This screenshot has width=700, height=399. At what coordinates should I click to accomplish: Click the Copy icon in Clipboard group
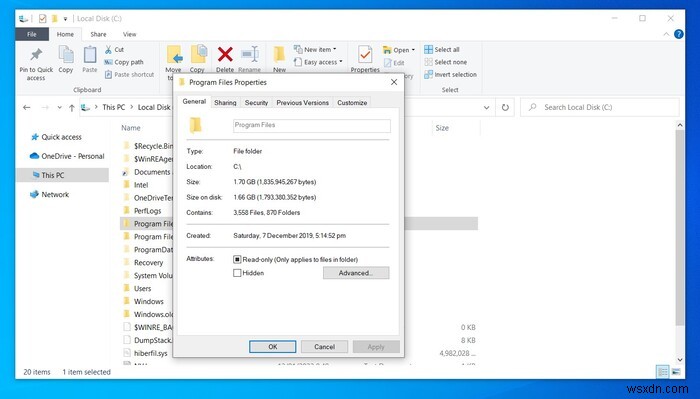click(66, 55)
